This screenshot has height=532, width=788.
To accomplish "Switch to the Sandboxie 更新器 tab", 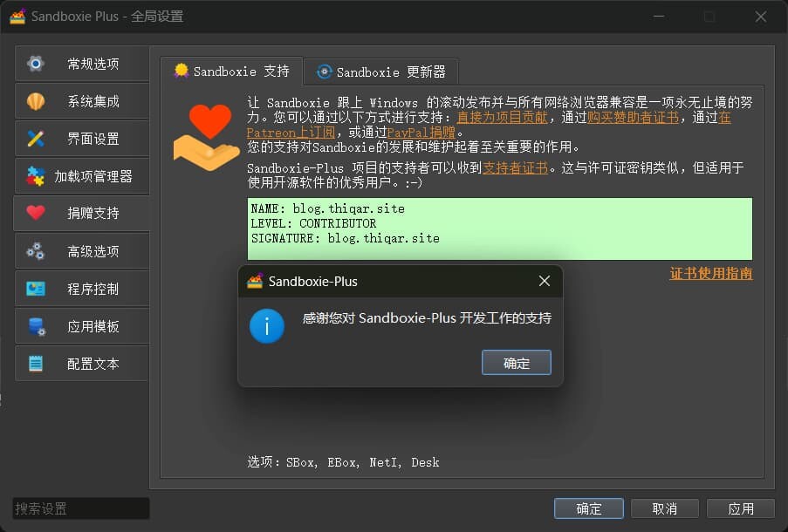I will tap(381, 72).
